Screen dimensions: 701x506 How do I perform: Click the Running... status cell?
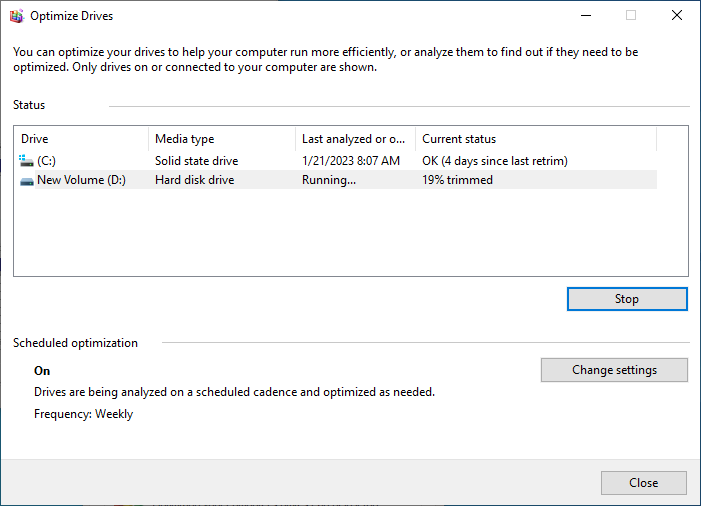point(328,181)
